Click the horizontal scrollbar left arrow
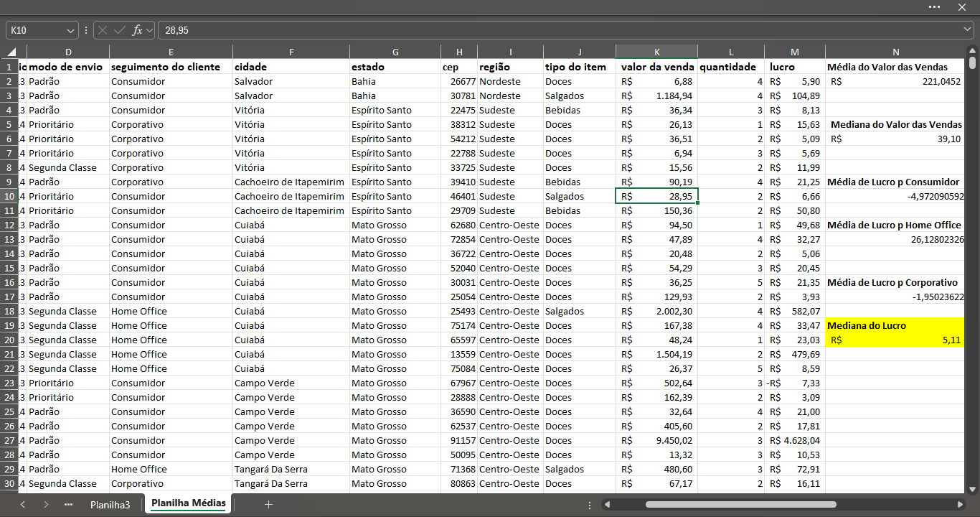This screenshot has width=980, height=517. 608,505
